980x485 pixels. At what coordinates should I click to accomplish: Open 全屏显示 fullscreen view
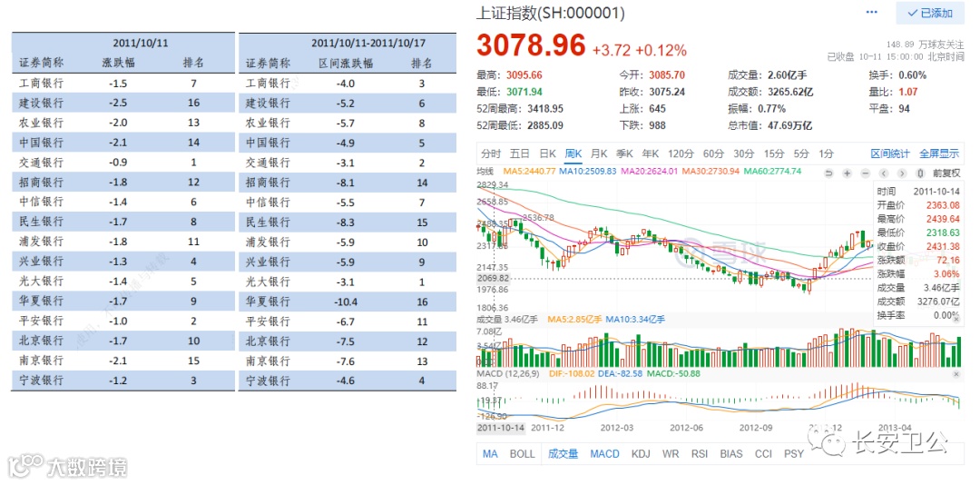939,153
